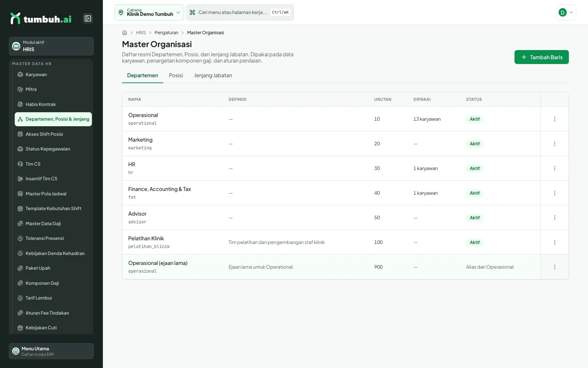Click the Modul aktif HRIS card

point(51,46)
